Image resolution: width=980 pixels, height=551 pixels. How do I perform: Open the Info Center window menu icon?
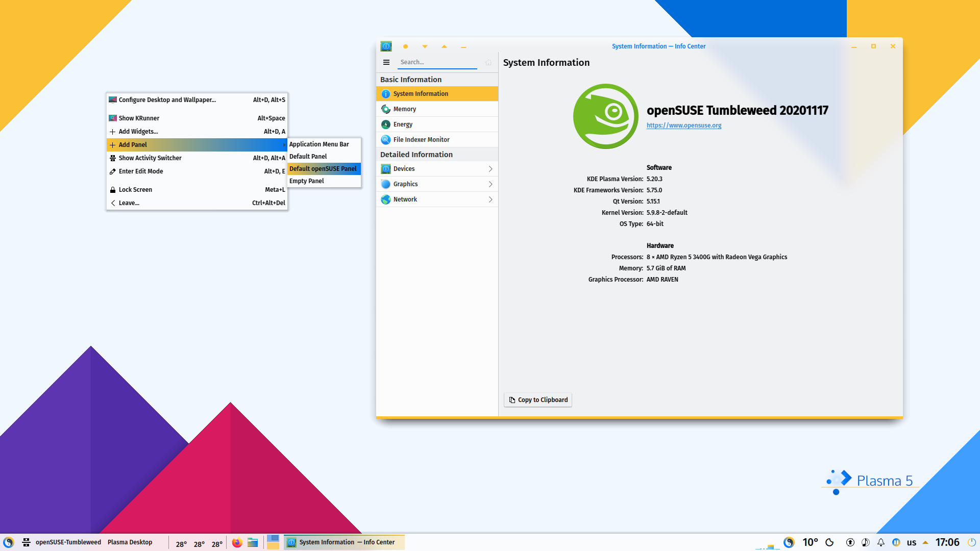point(386,46)
